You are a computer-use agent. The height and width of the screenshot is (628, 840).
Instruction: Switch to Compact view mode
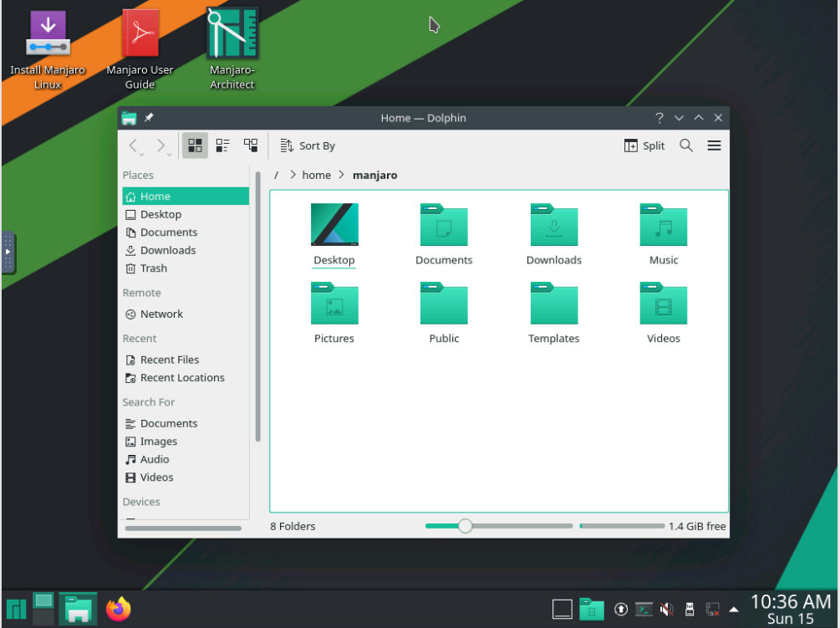click(223, 146)
